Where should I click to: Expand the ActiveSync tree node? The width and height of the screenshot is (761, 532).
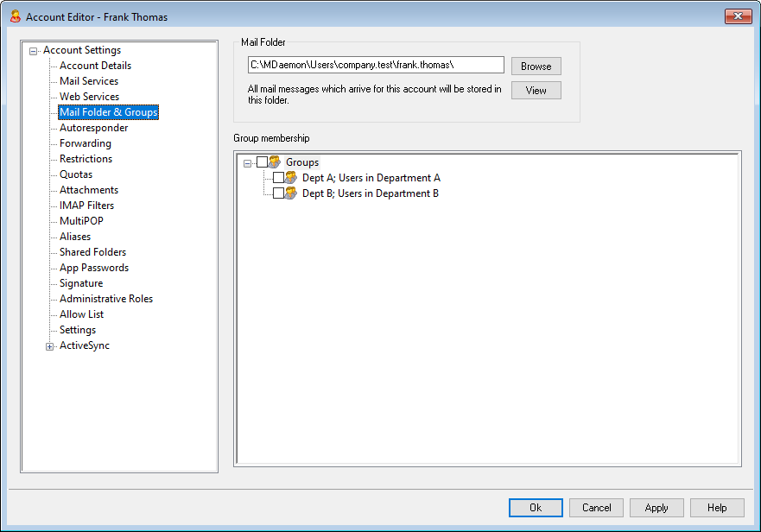coord(49,346)
